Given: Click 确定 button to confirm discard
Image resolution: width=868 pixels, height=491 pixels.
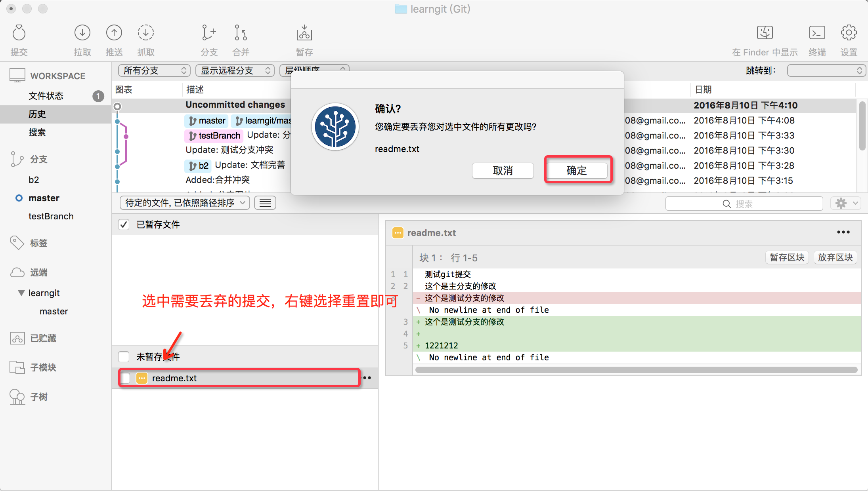Looking at the screenshot, I should pyautogui.click(x=576, y=170).
